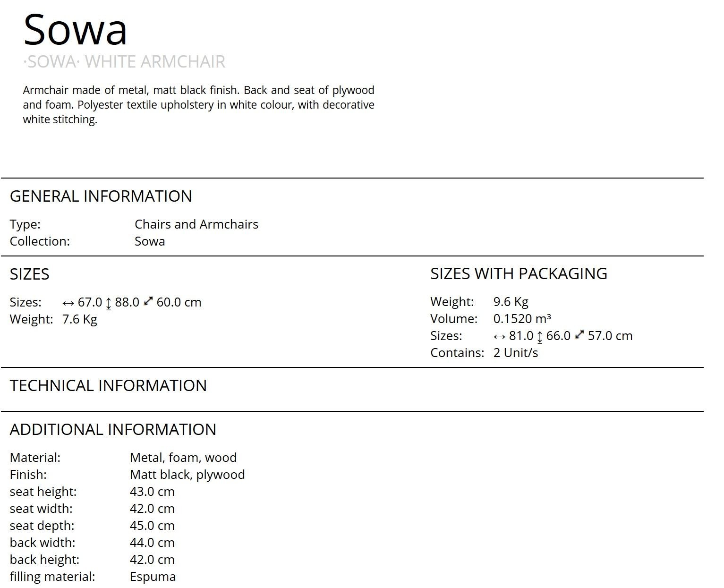Viewport: 724px width, 588px height.
Task: Click the 42.0 cm seat width value
Action: [x=152, y=508]
